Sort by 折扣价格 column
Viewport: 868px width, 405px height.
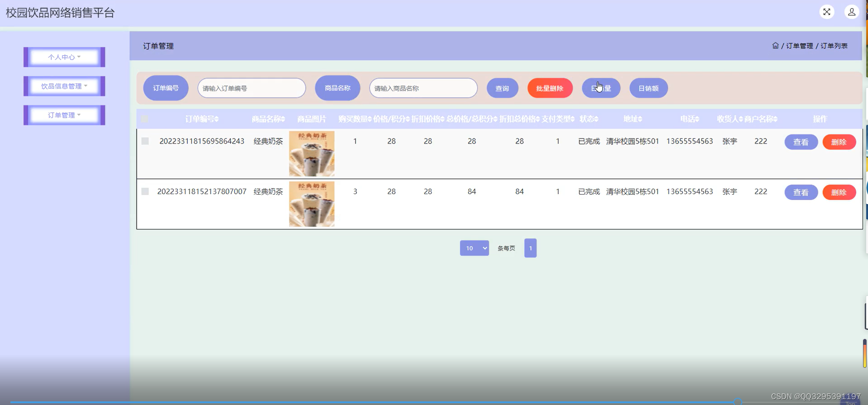[428, 119]
